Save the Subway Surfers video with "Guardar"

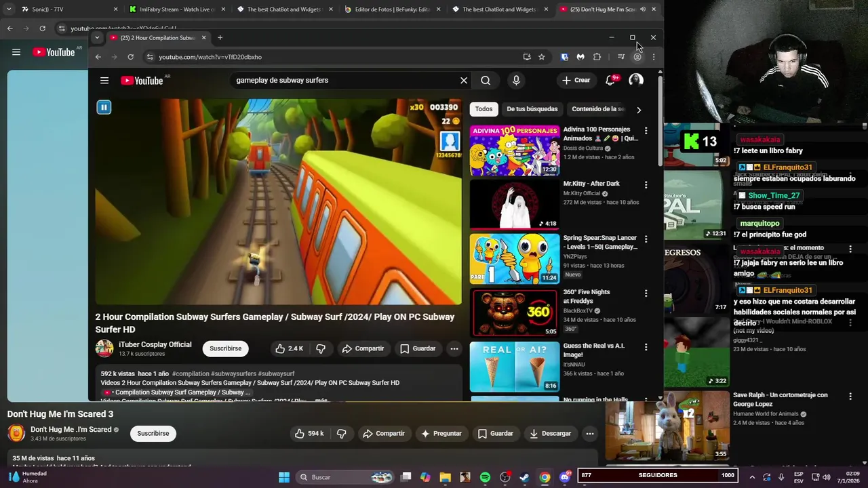click(x=418, y=348)
